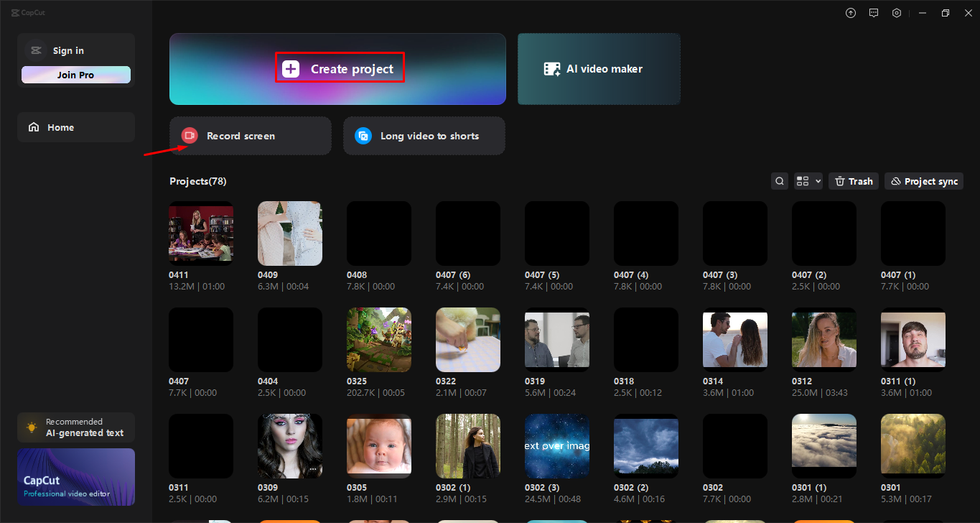
Task: Open the feedback speech-bubble icon
Action: point(874,13)
